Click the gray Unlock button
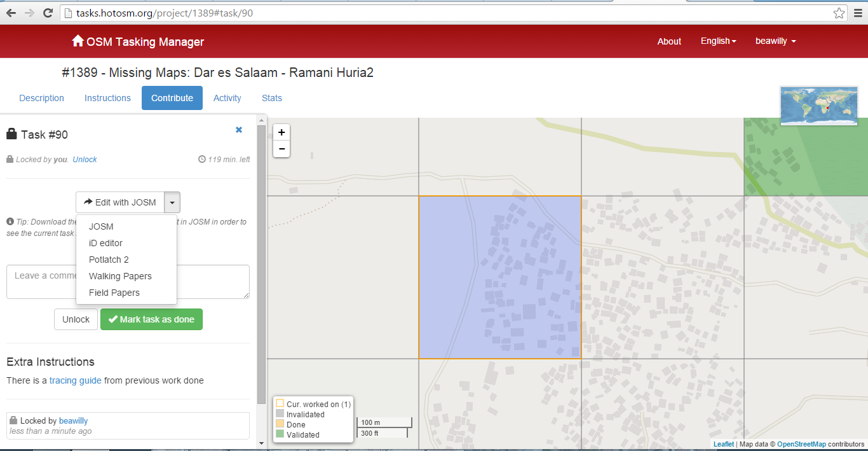 click(x=76, y=319)
